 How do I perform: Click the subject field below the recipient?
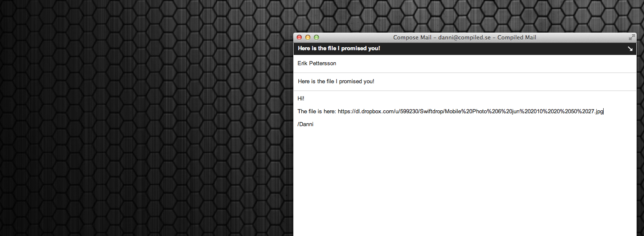(465, 82)
